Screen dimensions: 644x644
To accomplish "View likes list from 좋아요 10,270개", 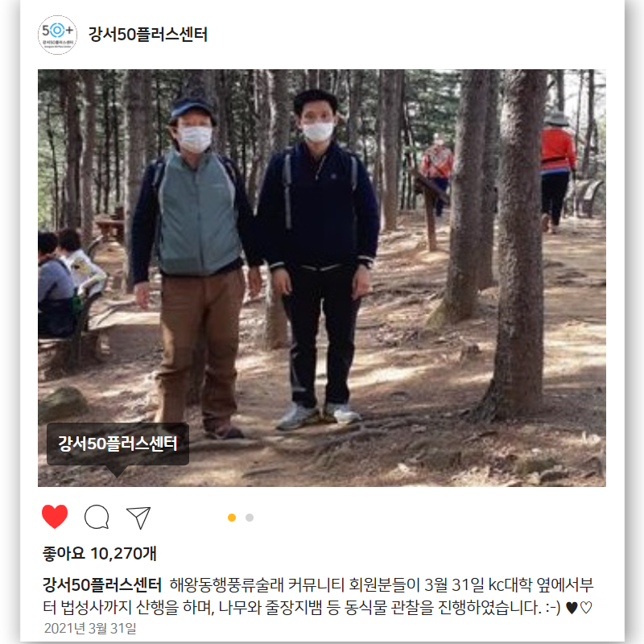I will [99, 554].
